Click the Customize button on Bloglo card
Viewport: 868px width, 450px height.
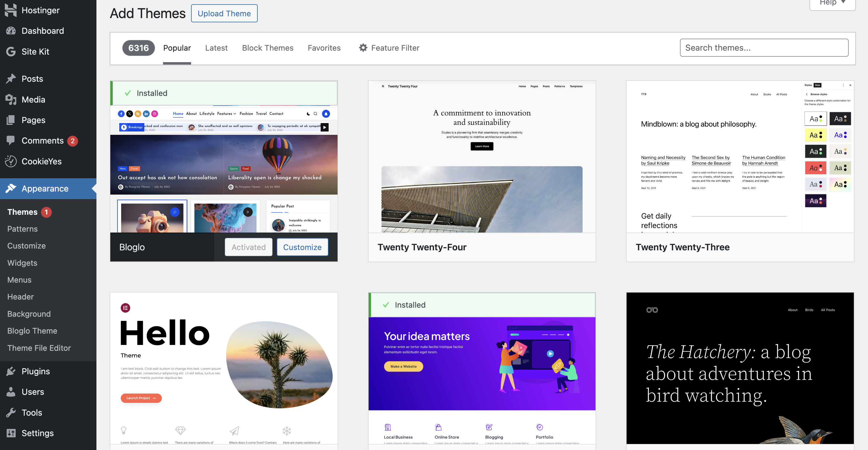tap(302, 247)
